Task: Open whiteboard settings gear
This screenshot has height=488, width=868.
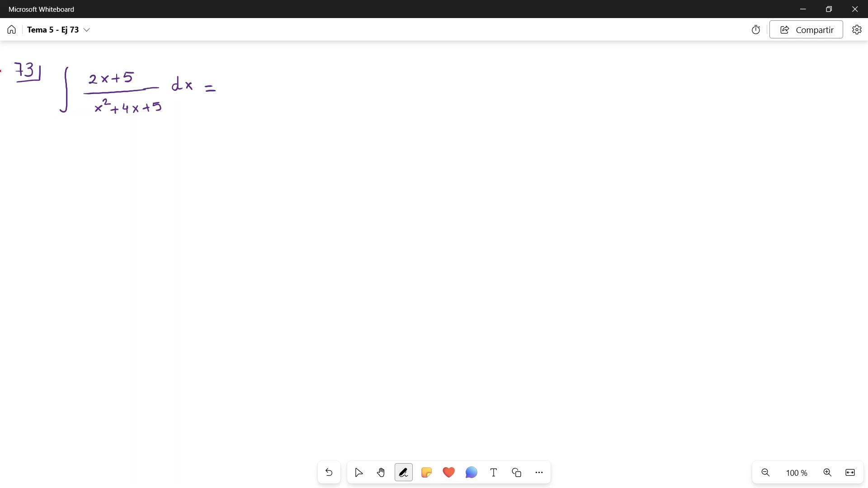Action: [x=857, y=30]
